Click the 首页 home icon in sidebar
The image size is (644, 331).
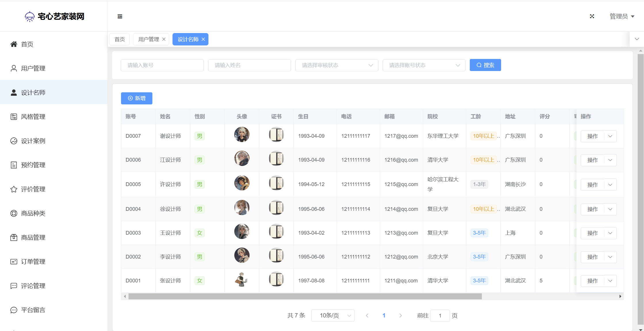point(14,44)
